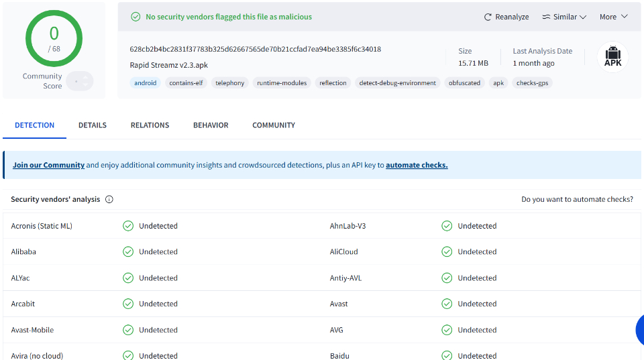Open the RELATIONS tab
The width and height of the screenshot is (644, 360).
[150, 125]
